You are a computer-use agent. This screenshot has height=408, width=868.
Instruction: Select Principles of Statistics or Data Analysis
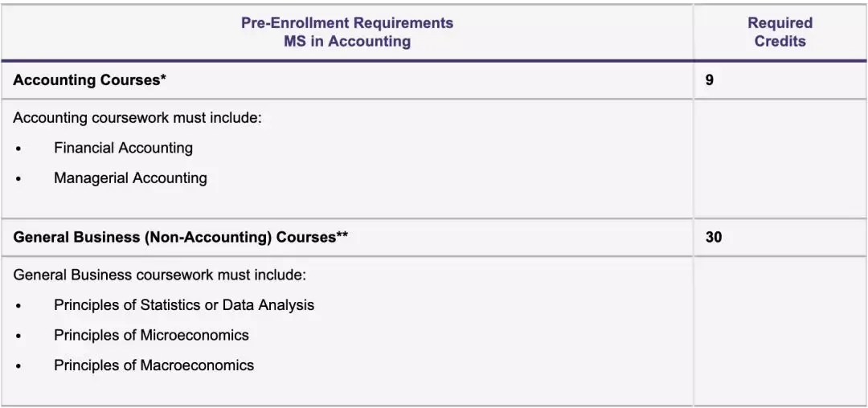(x=184, y=305)
